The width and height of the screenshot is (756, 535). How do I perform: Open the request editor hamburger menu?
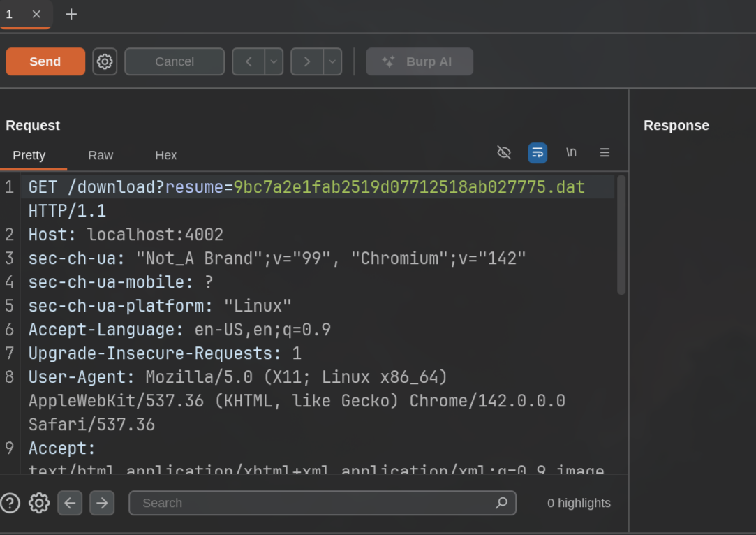(x=605, y=153)
